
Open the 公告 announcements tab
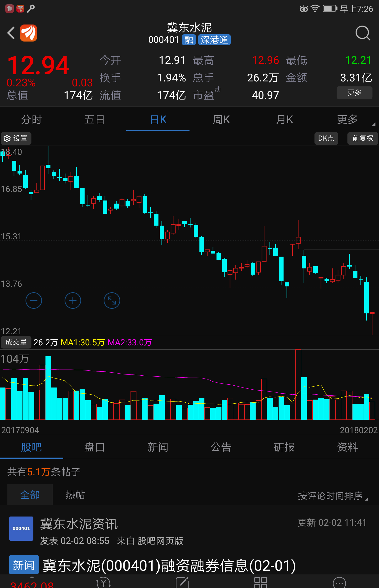click(x=221, y=447)
